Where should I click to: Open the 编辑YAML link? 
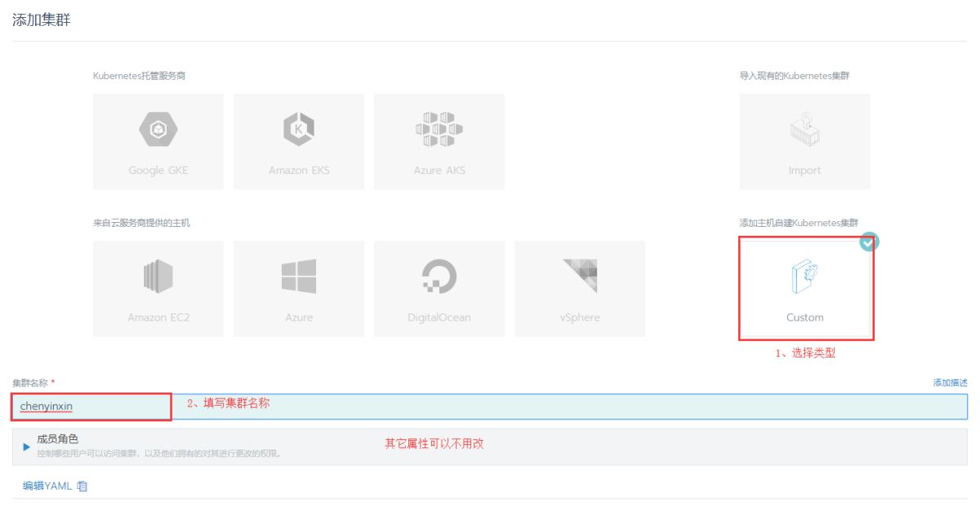[47, 486]
